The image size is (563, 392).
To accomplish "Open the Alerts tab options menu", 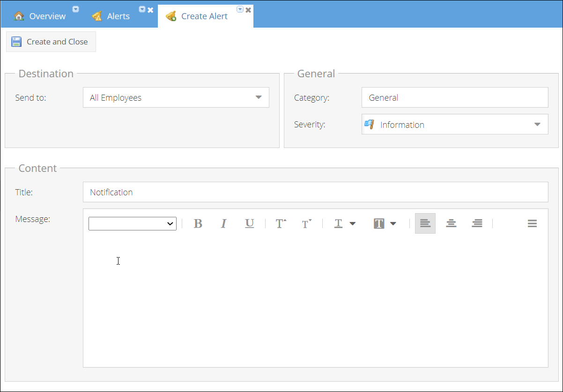I will coord(142,9).
